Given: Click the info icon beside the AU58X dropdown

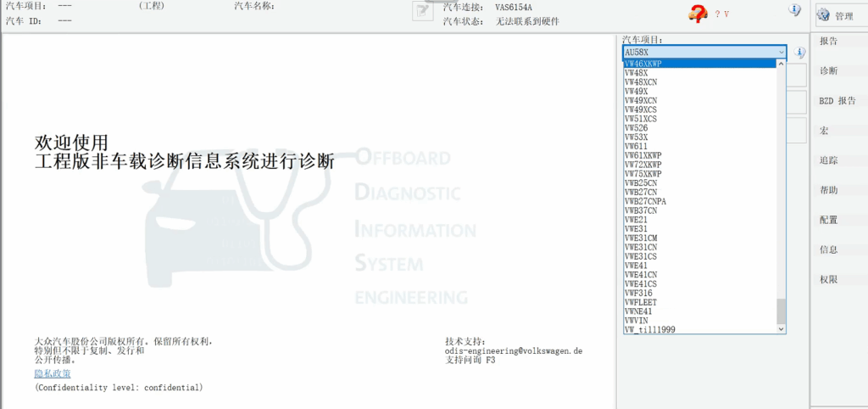Looking at the screenshot, I should (x=799, y=52).
